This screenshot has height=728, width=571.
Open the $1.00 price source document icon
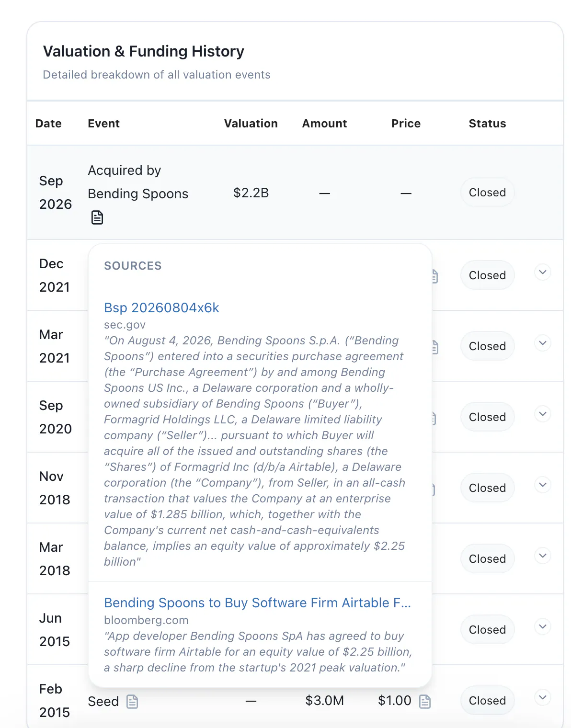click(x=425, y=702)
